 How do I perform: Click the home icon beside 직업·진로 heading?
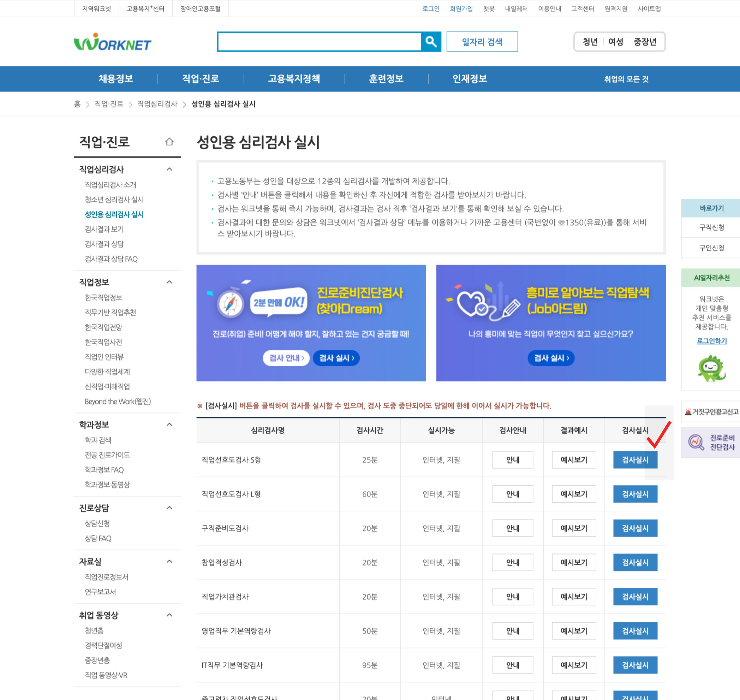(169, 142)
